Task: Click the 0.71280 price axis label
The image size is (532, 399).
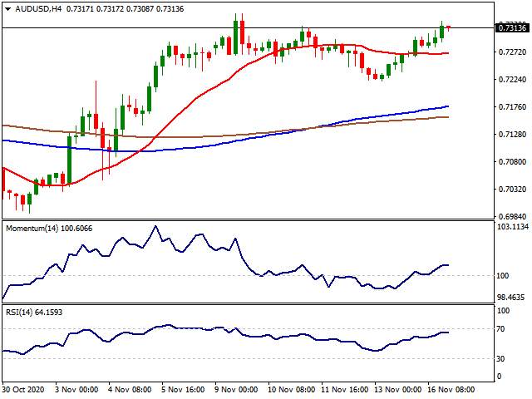Action: pos(512,135)
